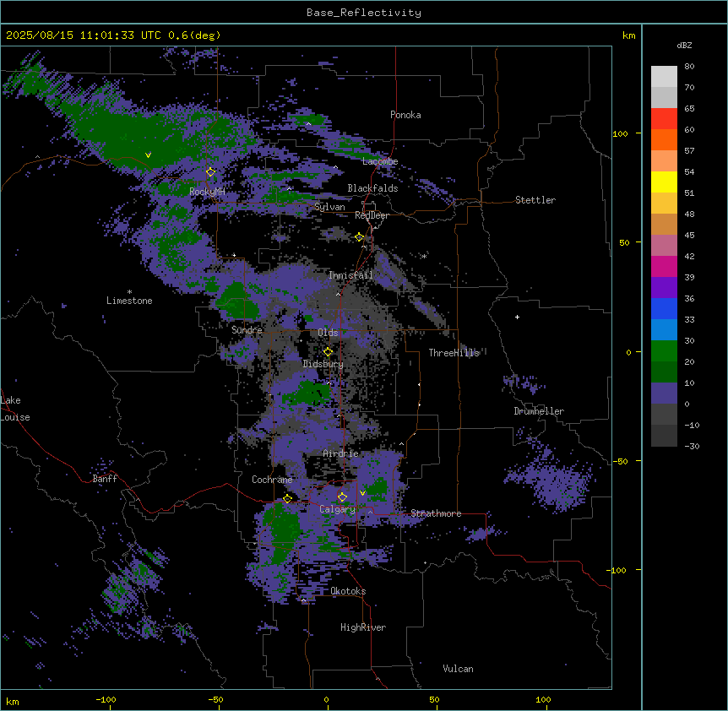Click the yellow diamond marker south of RedDeer
Viewport: 728px width, 711px height.
click(360, 237)
